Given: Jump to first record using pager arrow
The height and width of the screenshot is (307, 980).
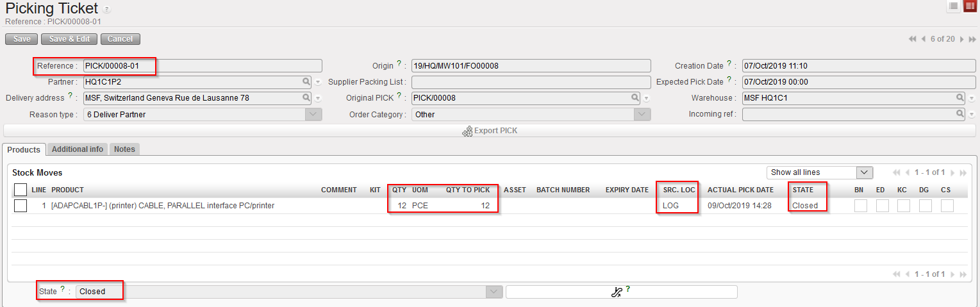Looking at the screenshot, I should pos(912,39).
